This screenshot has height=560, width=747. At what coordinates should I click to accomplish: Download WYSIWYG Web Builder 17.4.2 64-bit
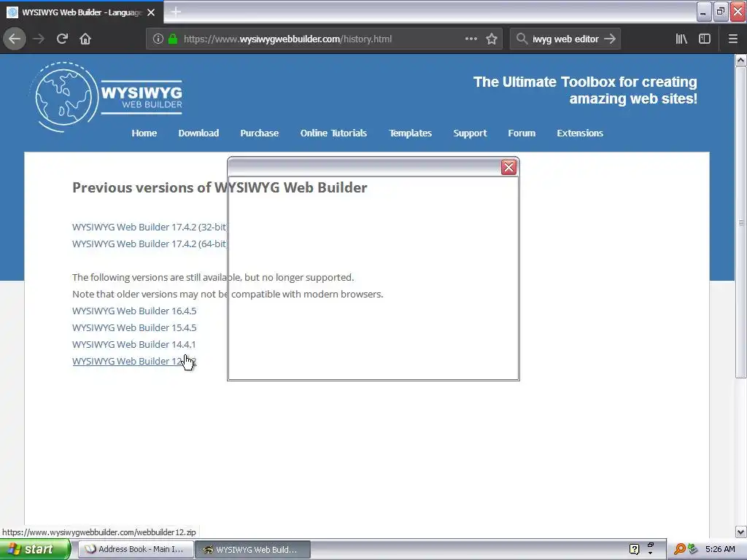point(150,244)
